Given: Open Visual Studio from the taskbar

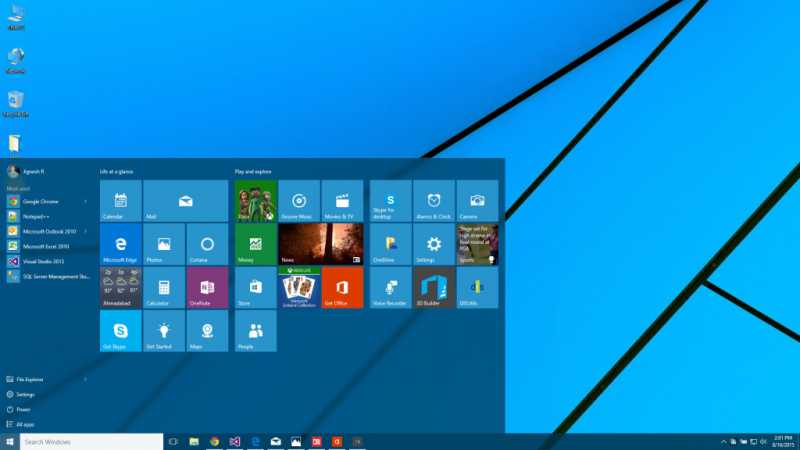Looking at the screenshot, I should [235, 442].
